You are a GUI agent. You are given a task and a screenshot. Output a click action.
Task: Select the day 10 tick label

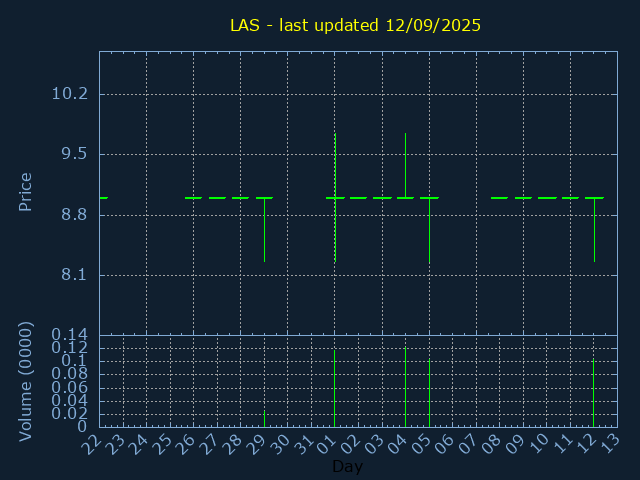click(x=538, y=444)
